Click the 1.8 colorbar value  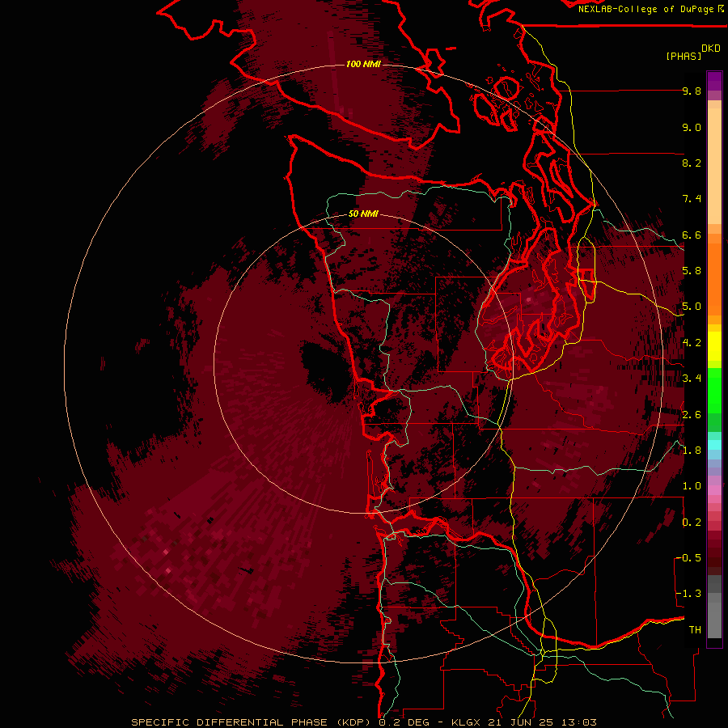pyautogui.click(x=692, y=451)
